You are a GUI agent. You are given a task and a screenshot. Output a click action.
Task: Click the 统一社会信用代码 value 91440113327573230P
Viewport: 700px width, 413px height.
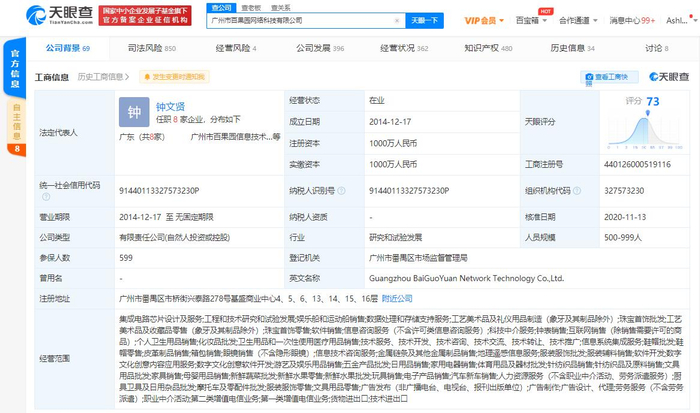159,191
